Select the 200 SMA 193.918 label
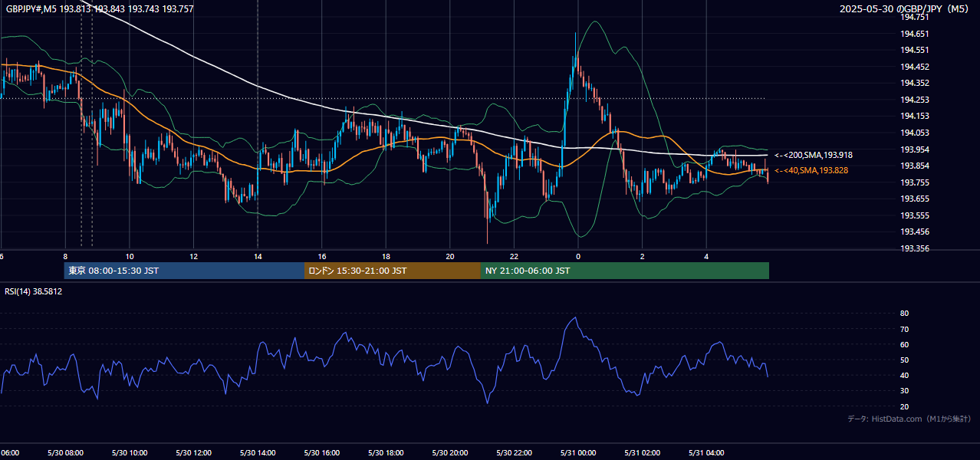This screenshot has width=980, height=460. pos(813,155)
